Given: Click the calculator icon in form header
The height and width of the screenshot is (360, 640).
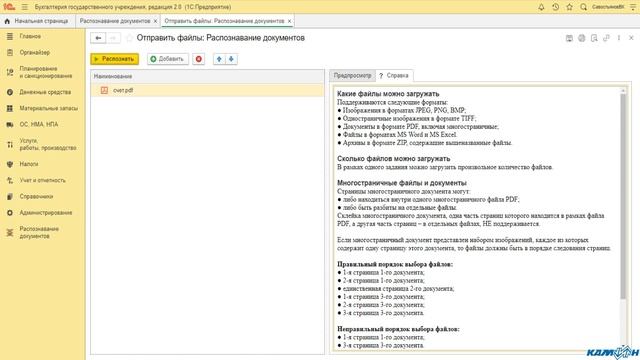Looking at the screenshot, I should (569, 38).
